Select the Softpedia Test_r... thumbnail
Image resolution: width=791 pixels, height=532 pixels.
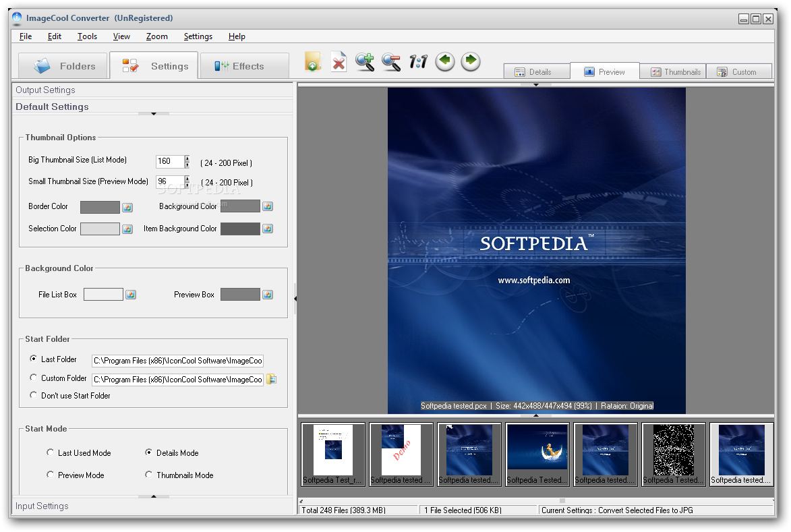pos(333,454)
